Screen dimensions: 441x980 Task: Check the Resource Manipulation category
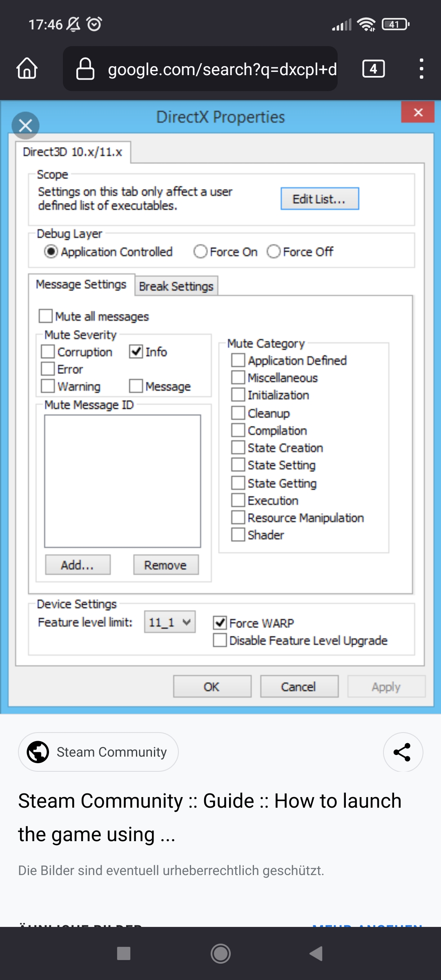pyautogui.click(x=238, y=517)
